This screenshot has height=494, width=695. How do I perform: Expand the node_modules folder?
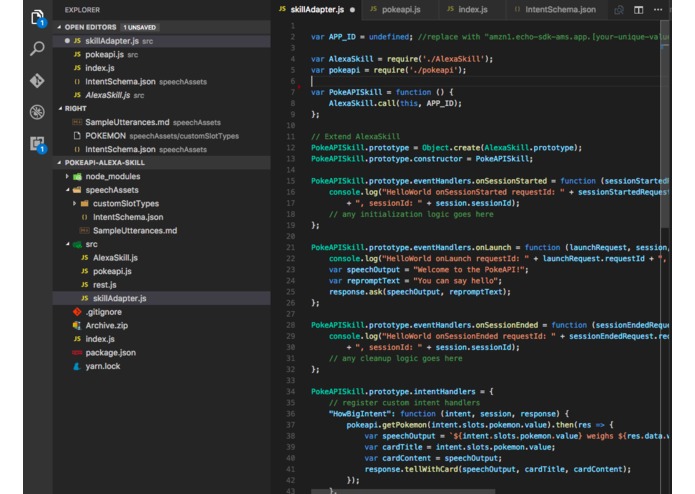coord(113,176)
